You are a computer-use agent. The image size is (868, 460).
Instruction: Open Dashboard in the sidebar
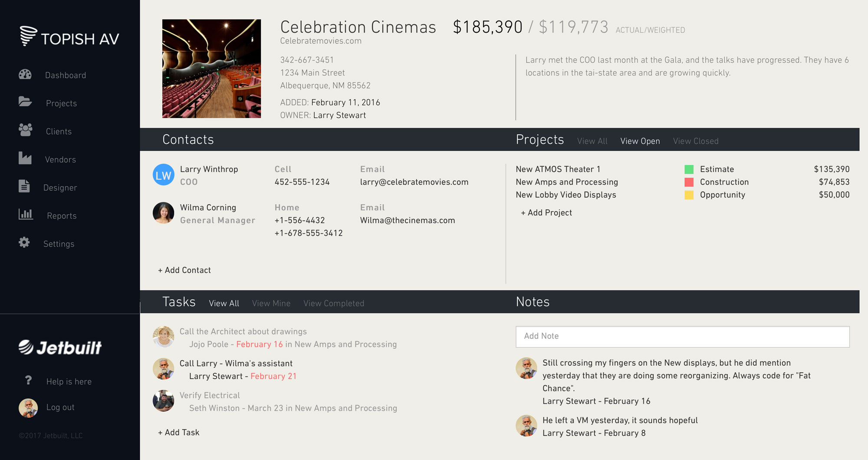[66, 75]
